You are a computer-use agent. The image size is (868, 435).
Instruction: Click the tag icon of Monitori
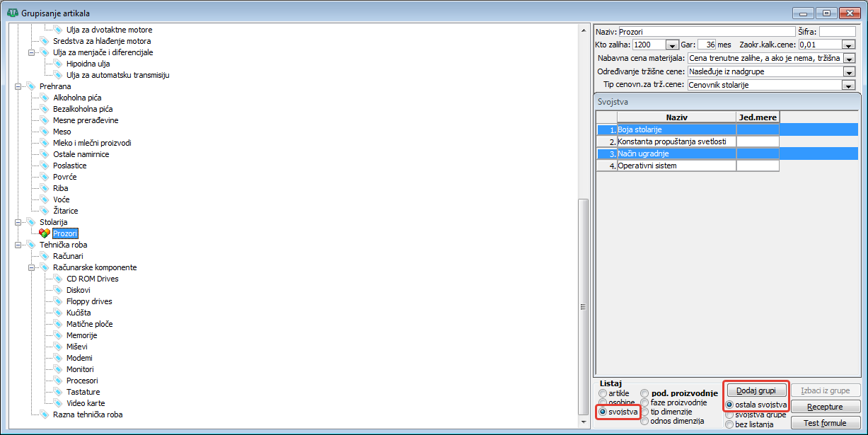click(58, 369)
